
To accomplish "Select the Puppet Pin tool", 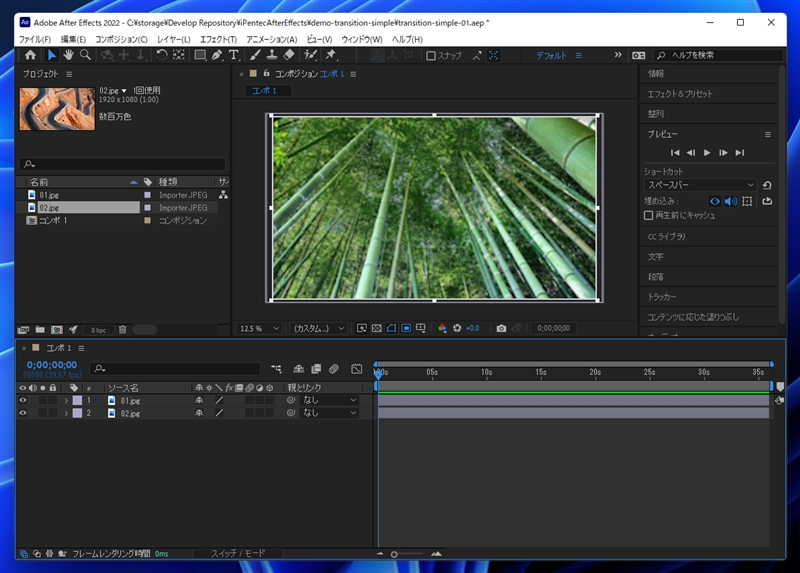I will click(x=331, y=55).
